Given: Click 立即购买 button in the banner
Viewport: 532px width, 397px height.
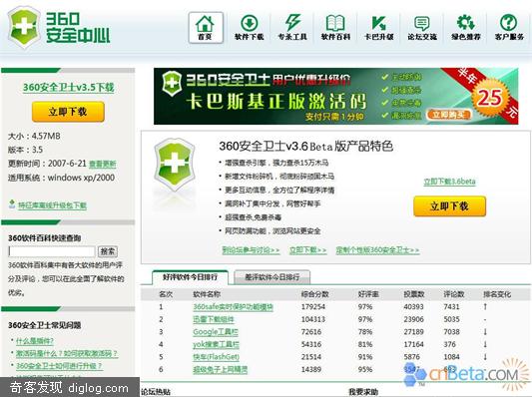Looking at the screenshot, I should [449, 115].
